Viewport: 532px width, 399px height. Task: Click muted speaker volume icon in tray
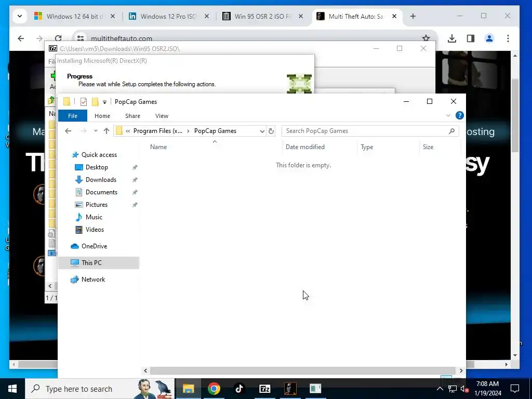click(x=464, y=389)
